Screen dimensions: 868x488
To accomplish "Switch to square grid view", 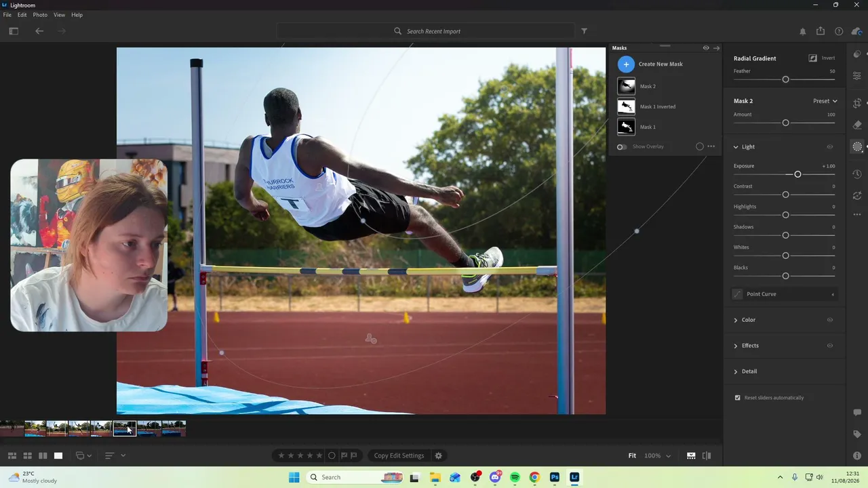I will 28,455.
